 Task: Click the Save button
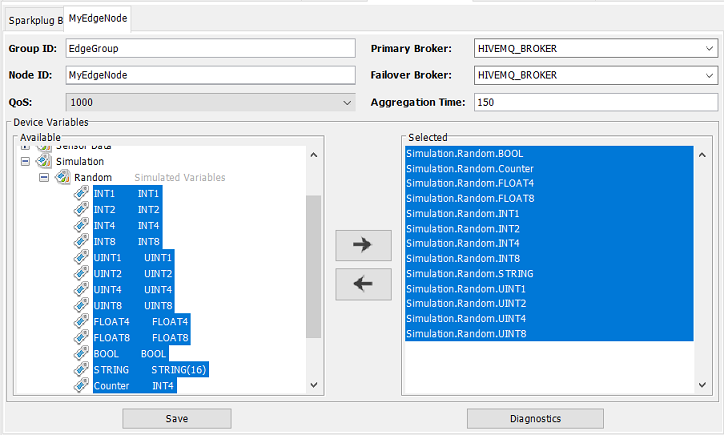pos(177,418)
